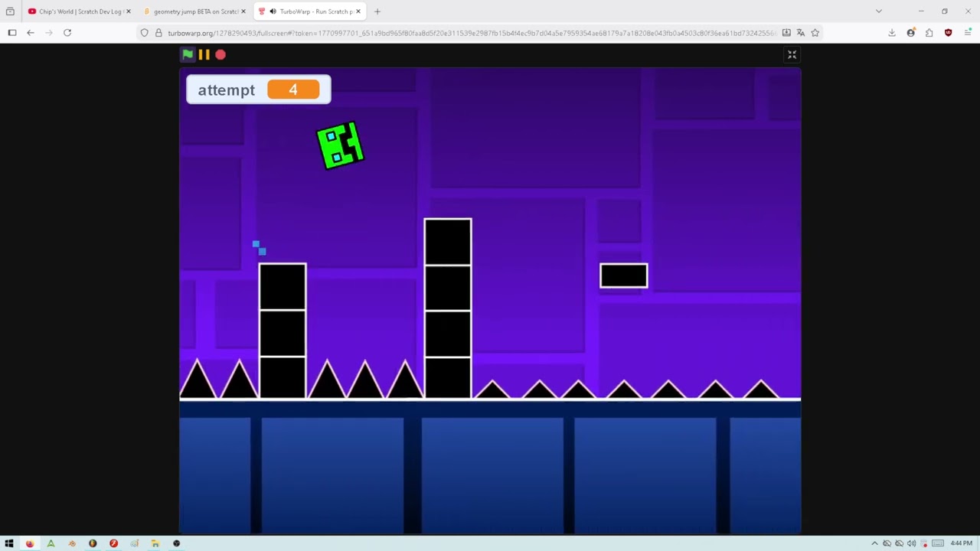Translate this page
This screenshot has height=551, width=980.
point(801,33)
